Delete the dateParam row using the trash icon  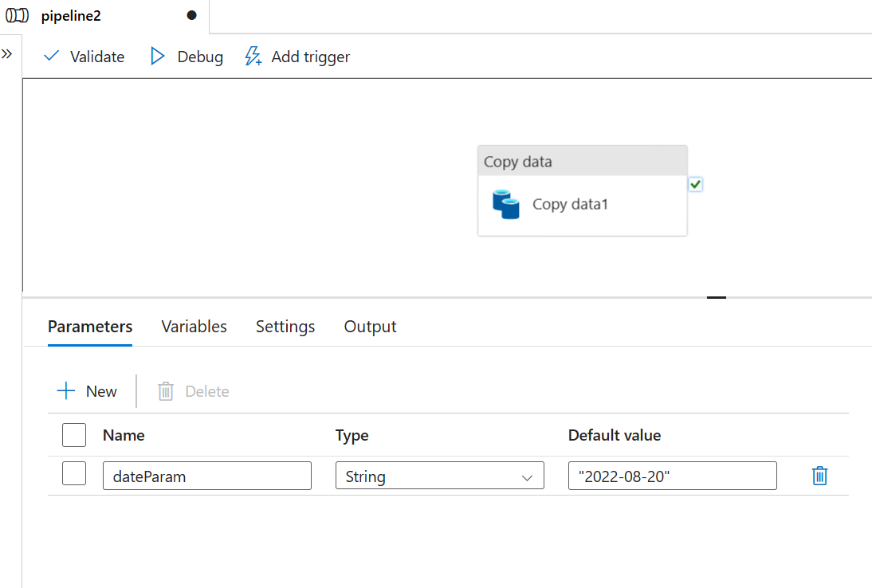coord(819,475)
